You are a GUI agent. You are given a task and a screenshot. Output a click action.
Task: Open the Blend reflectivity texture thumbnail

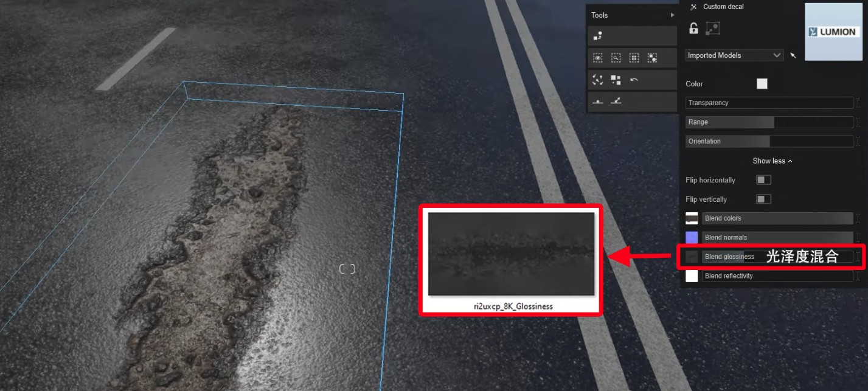[x=692, y=276]
